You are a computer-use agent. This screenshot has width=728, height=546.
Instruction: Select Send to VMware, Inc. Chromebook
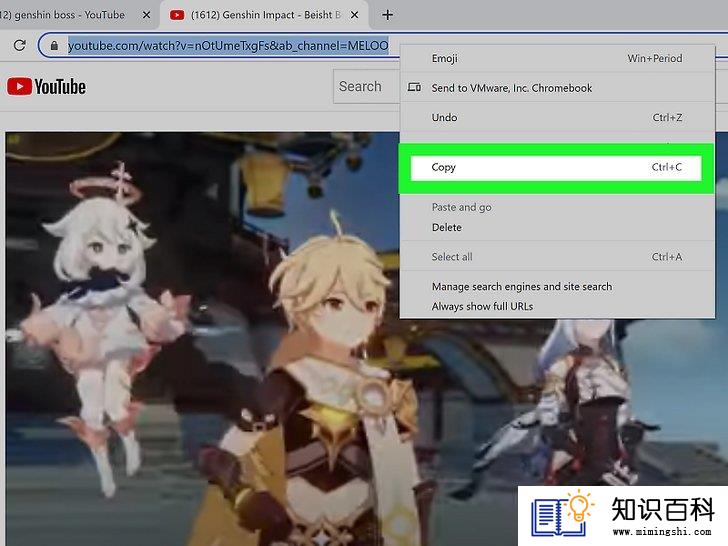pos(557,88)
